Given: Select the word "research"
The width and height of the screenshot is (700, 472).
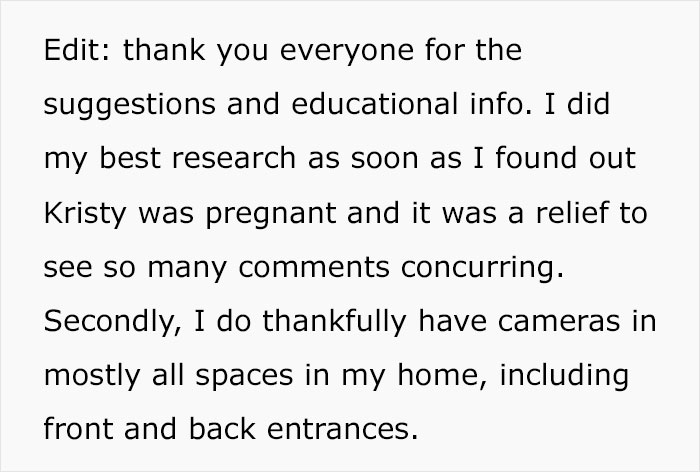Looking at the screenshot, I should tap(234, 158).
